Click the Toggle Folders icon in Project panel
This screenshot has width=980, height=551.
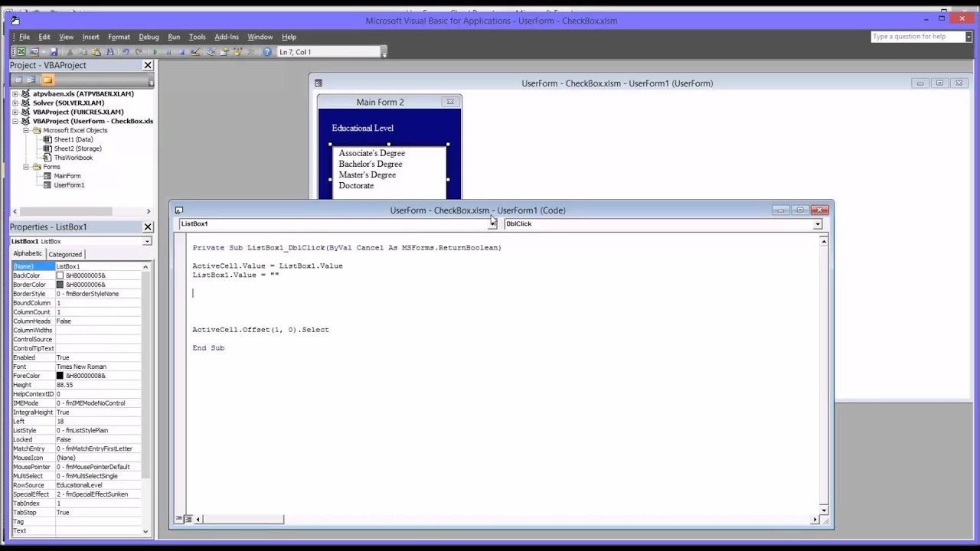click(x=47, y=80)
